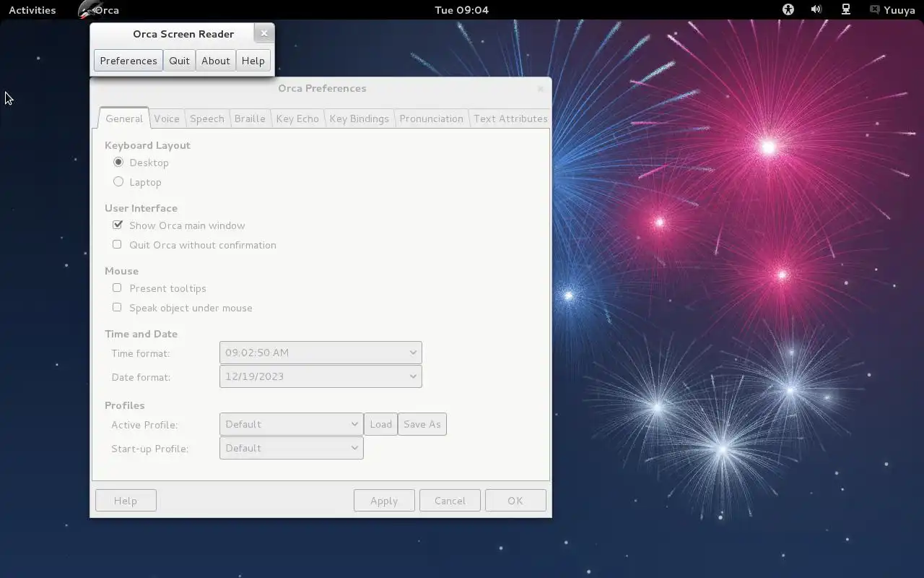Enable Speak object under mouse
The height and width of the screenshot is (578, 924).
tap(117, 308)
